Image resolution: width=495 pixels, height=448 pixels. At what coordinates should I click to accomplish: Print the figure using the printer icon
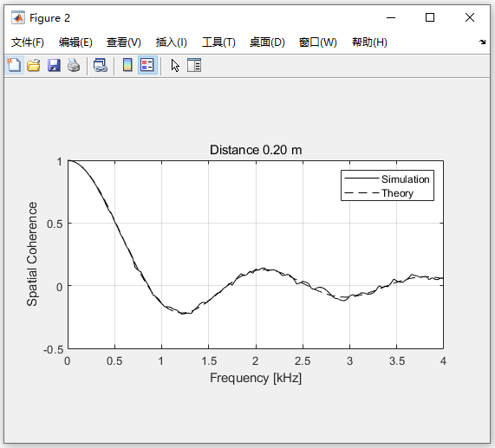(74, 65)
